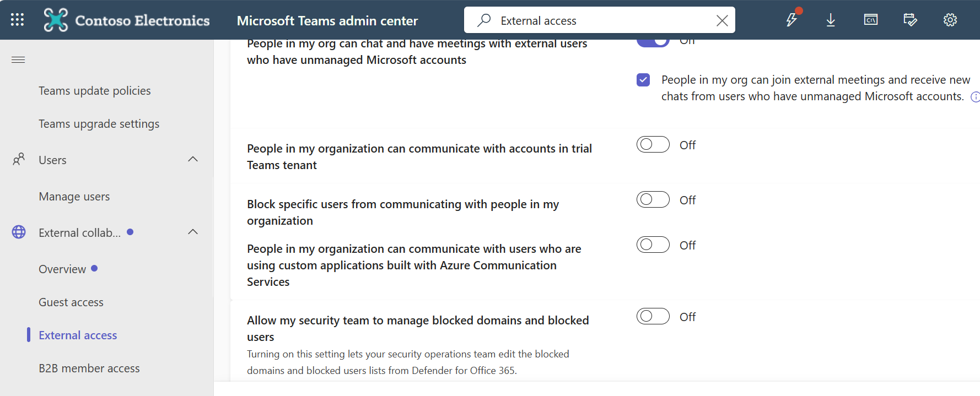Viewport: 980px width, 396px height.
Task: Select External access in sidebar
Action: [x=78, y=335]
